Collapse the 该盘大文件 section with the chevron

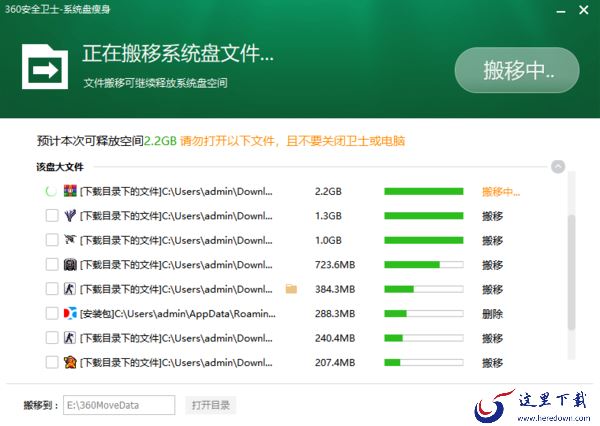(558, 166)
